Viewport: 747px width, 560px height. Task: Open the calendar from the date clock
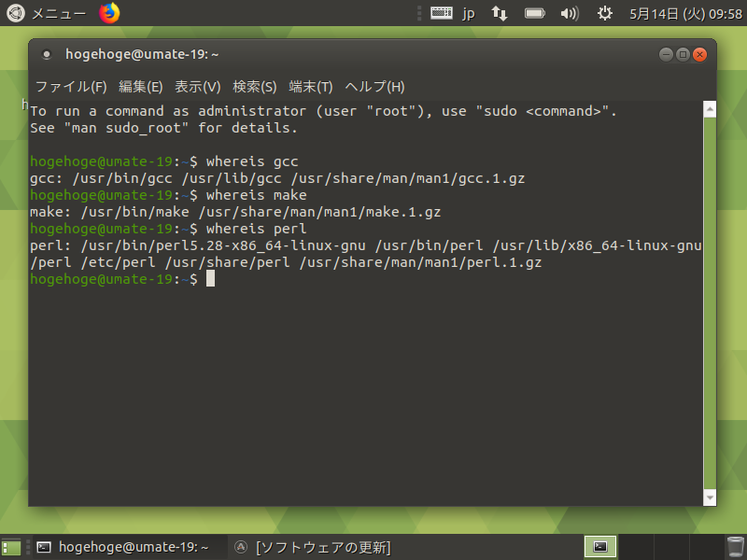pyautogui.click(x=685, y=14)
